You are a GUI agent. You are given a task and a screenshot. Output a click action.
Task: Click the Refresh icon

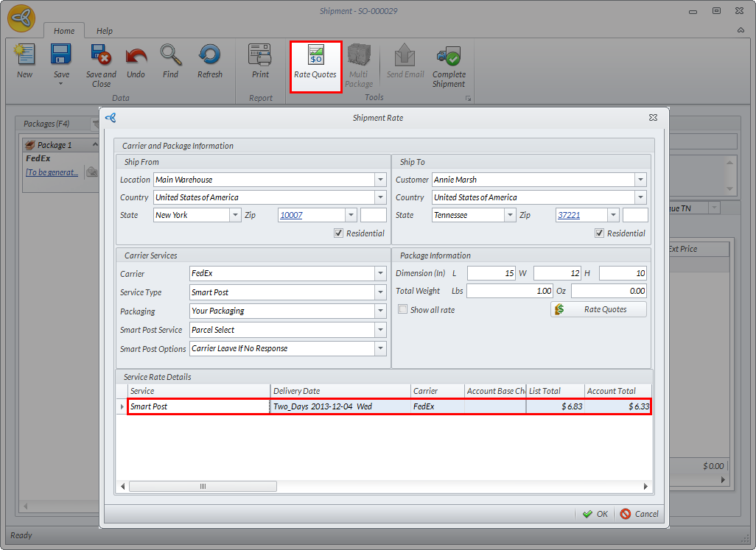tap(209, 57)
